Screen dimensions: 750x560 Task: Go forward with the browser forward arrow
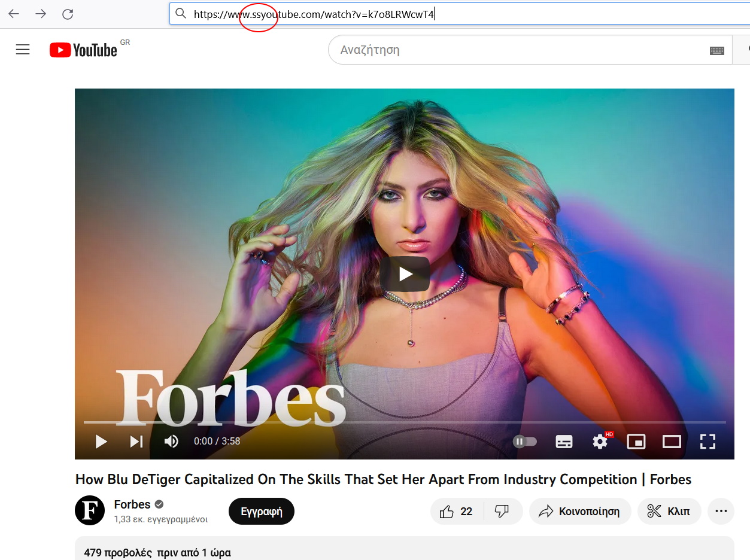coord(41,14)
